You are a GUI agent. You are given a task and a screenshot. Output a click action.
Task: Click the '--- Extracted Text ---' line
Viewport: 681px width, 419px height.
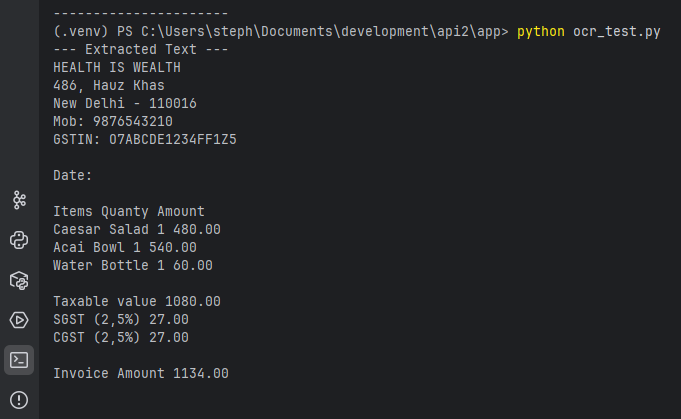(141, 49)
